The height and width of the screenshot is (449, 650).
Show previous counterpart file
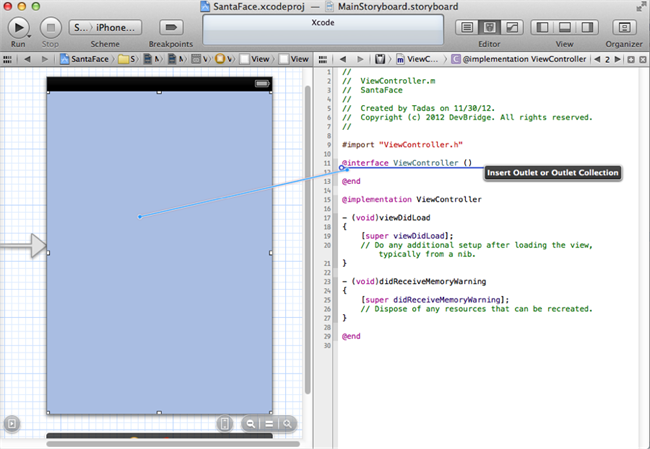[x=597, y=60]
